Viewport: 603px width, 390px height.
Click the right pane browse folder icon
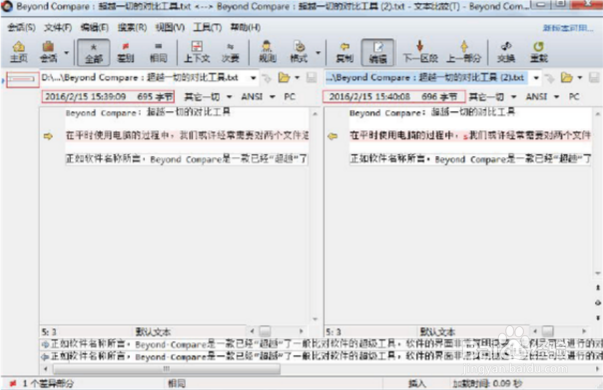coord(566,78)
